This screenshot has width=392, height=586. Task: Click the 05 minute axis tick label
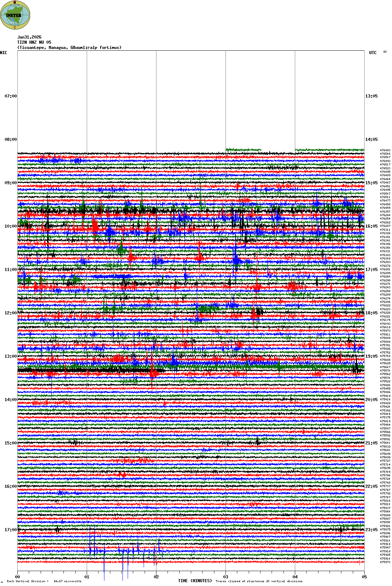click(x=364, y=577)
